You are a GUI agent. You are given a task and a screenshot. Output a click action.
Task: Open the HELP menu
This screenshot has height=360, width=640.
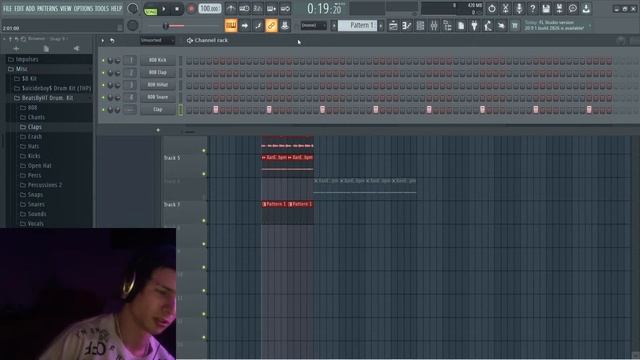tap(116, 9)
